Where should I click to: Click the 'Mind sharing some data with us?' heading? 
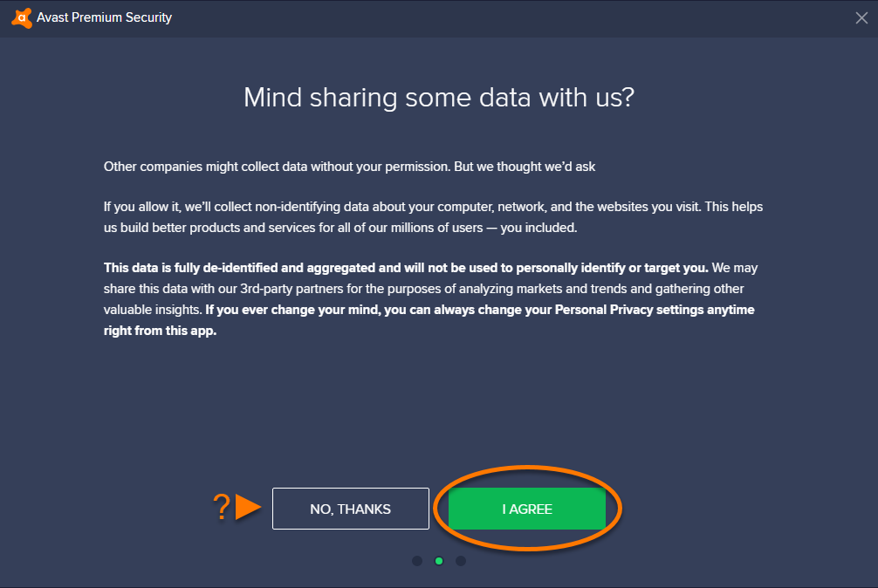(x=439, y=98)
